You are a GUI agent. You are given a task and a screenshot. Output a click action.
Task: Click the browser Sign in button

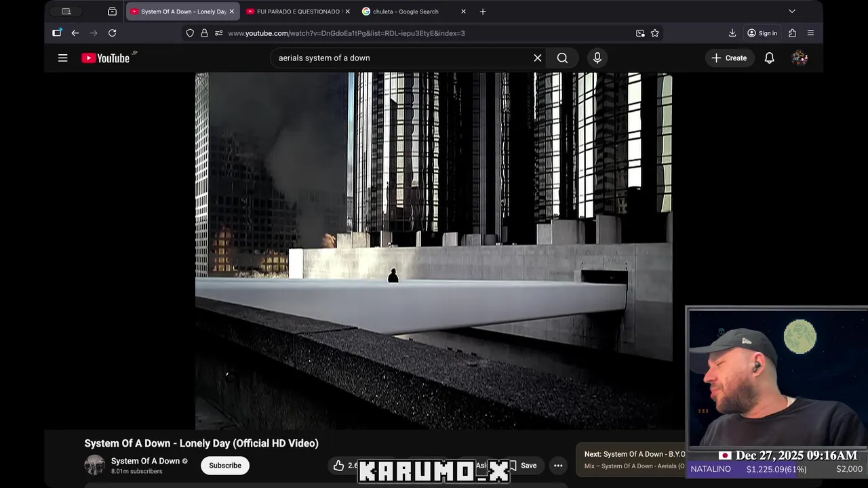[762, 33]
